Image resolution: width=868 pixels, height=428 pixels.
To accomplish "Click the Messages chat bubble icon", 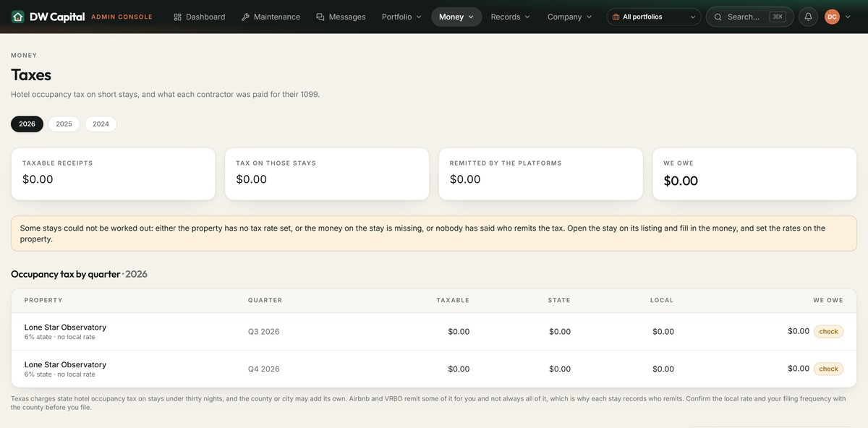I will tap(320, 17).
